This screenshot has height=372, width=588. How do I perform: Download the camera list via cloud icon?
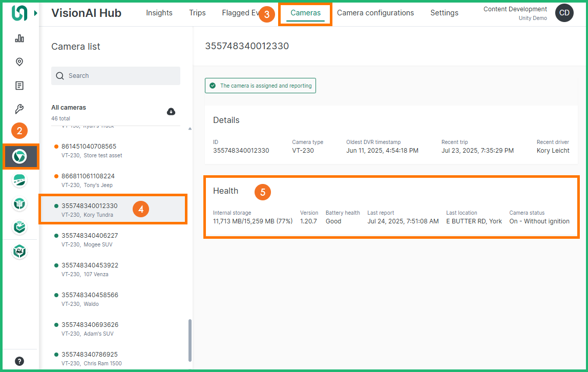(171, 112)
